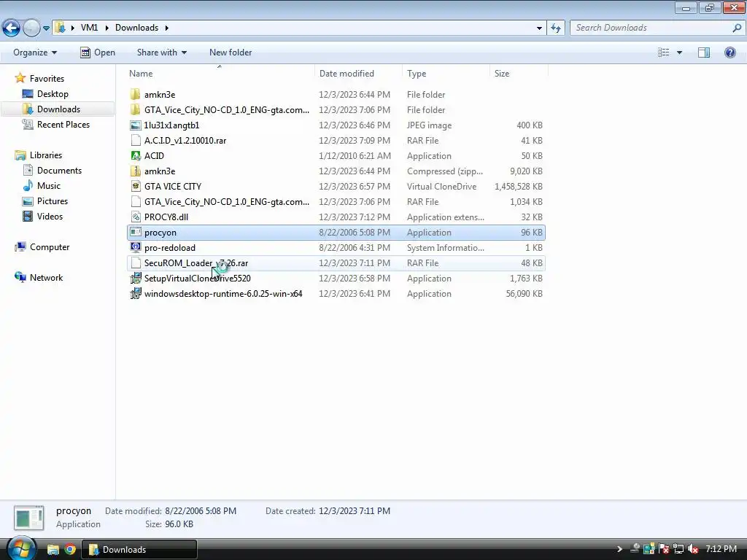
Task: Open Windows Explorer from taskbar quick launch
Action: (x=53, y=550)
